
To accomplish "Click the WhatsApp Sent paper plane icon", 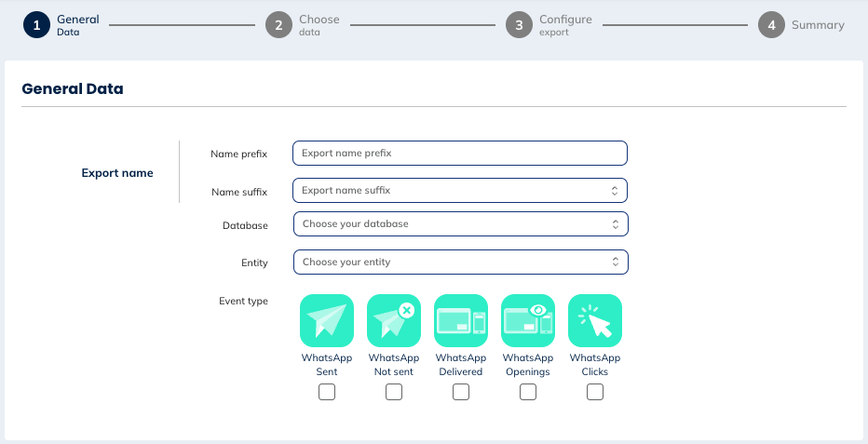I will (x=327, y=321).
